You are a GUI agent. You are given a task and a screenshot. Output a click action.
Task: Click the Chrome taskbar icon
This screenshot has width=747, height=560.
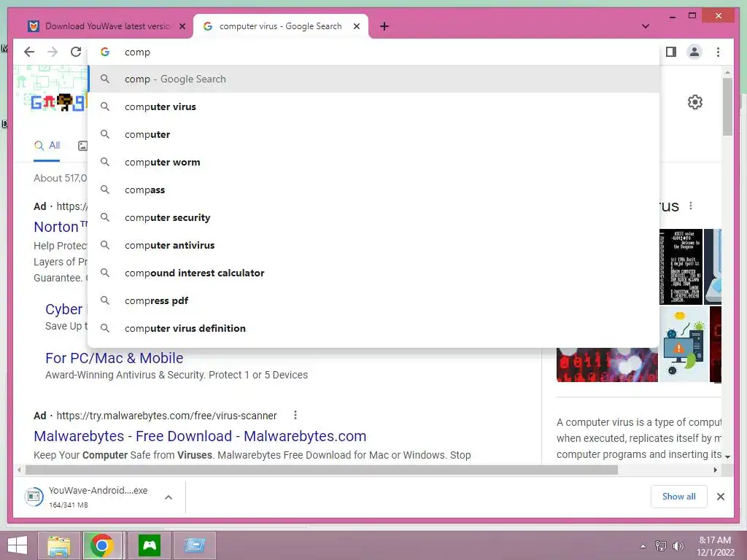point(101,545)
